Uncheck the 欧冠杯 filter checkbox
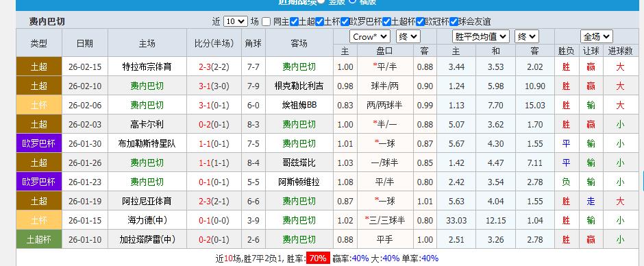This screenshot has width=644, height=266. [420, 21]
